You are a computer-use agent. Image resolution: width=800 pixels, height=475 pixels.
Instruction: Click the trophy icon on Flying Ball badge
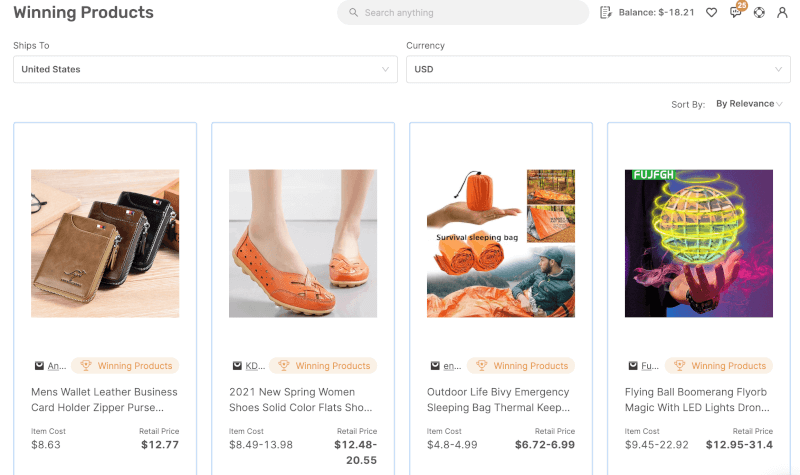pos(680,365)
